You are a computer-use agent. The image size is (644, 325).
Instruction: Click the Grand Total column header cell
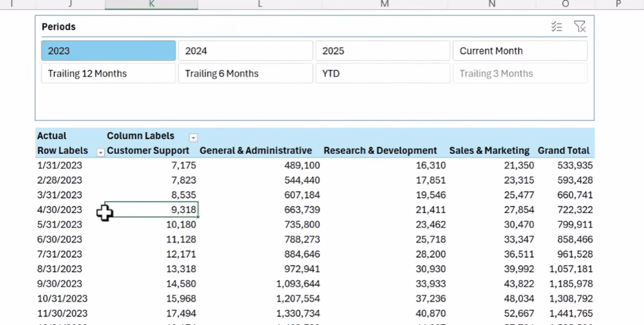coord(563,151)
